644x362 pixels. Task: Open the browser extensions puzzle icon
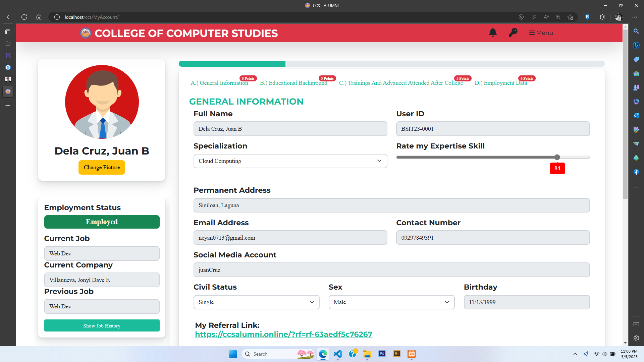pos(602,17)
